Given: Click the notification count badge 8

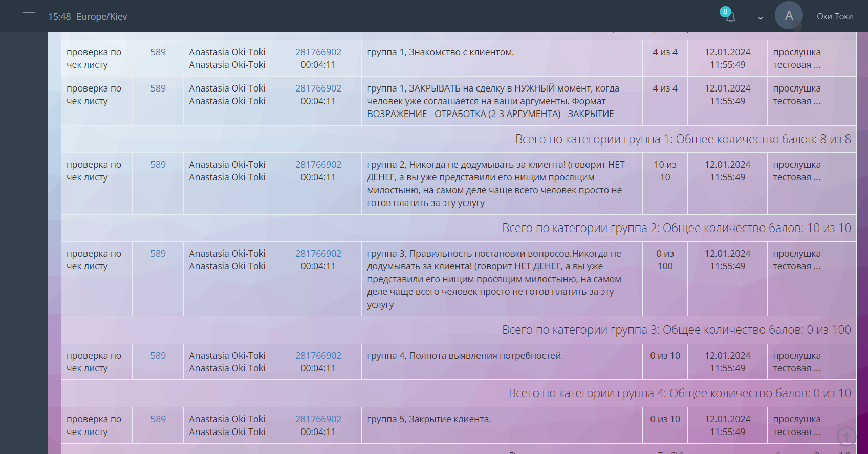Looking at the screenshot, I should [x=725, y=11].
